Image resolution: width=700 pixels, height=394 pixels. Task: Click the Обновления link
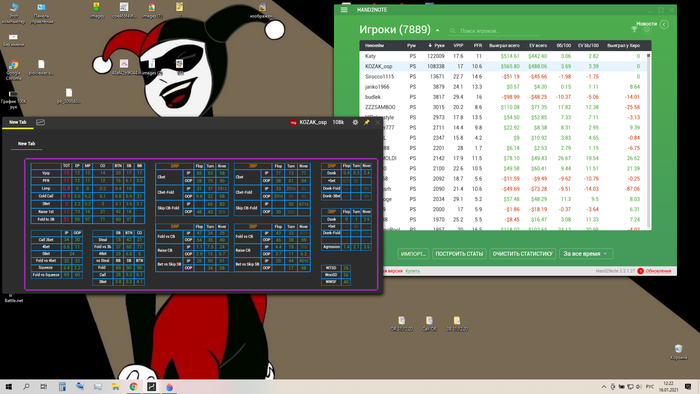658,271
